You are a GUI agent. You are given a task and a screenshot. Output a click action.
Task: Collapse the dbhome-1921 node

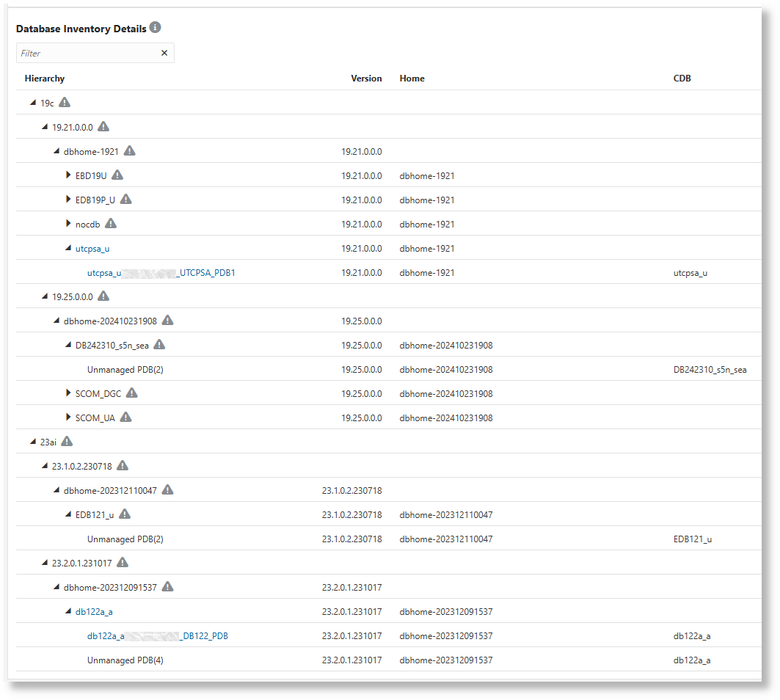point(57,151)
